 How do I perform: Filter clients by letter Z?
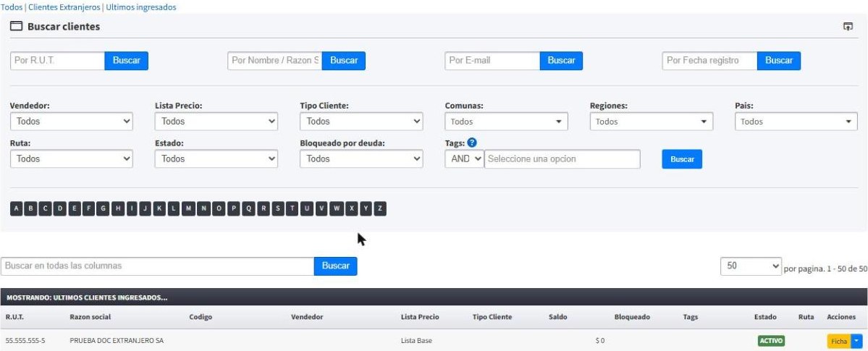[380, 208]
